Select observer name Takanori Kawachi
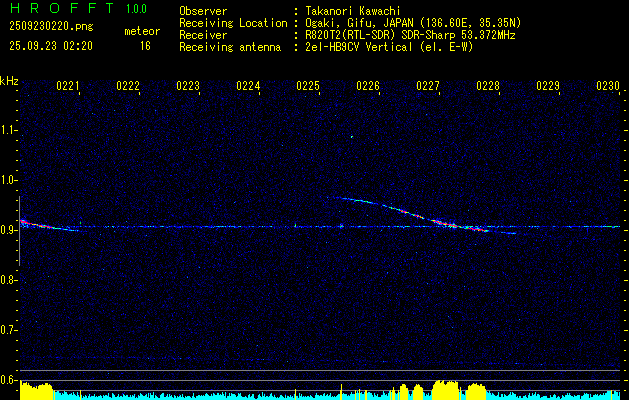The width and height of the screenshot is (629, 400). (x=353, y=11)
